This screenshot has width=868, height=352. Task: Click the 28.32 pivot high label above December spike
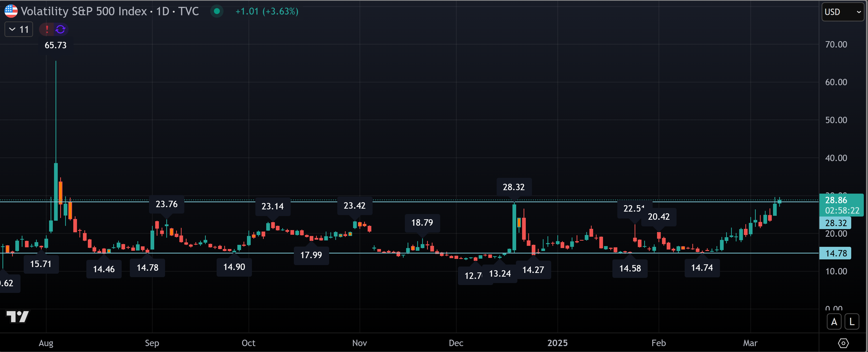513,187
